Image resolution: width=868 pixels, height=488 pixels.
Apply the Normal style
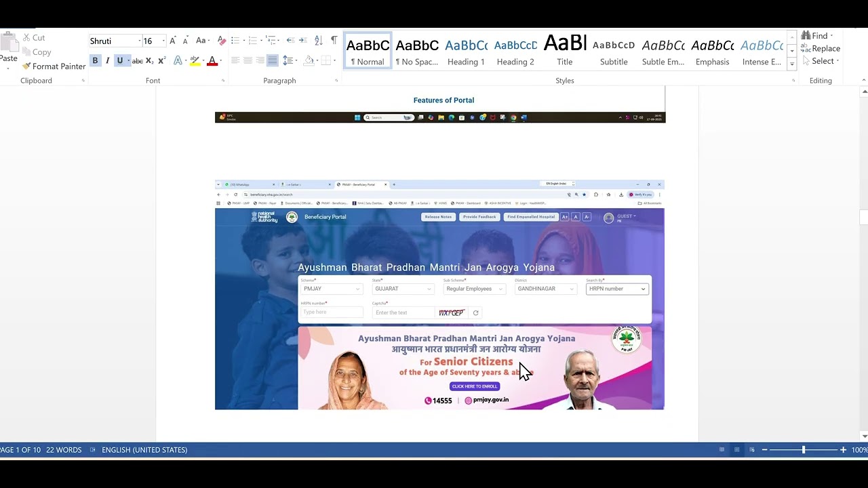368,51
